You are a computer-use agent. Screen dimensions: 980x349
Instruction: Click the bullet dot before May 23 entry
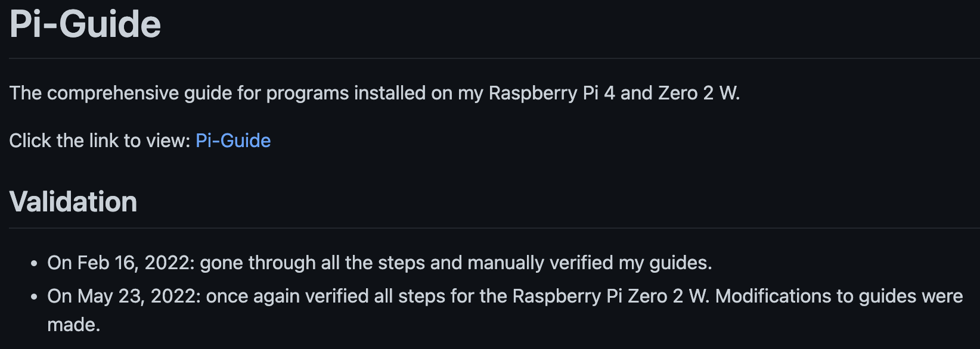coord(35,297)
